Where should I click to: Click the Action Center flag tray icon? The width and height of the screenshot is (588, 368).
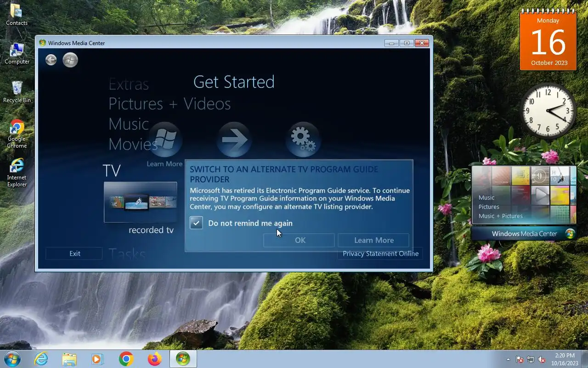520,359
